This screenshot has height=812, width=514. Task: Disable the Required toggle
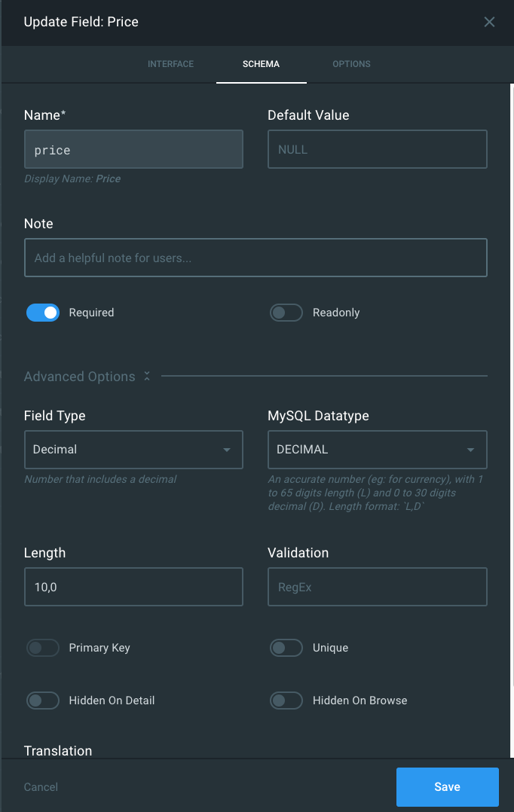tap(43, 312)
